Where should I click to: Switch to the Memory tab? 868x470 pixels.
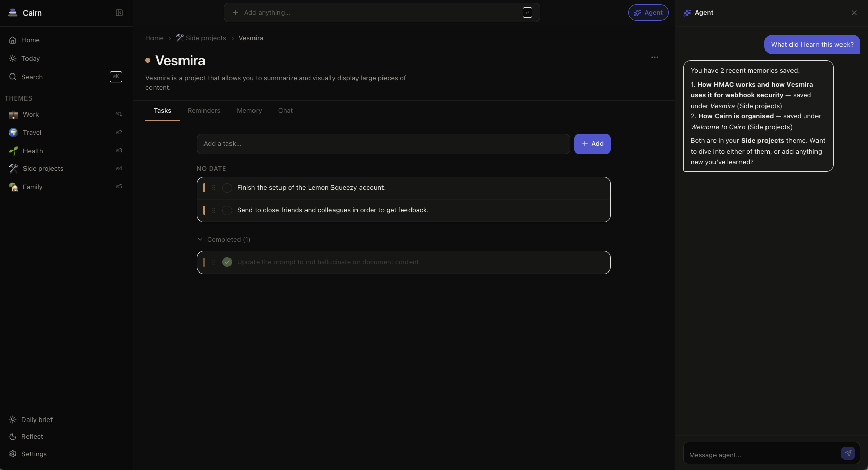pos(249,111)
